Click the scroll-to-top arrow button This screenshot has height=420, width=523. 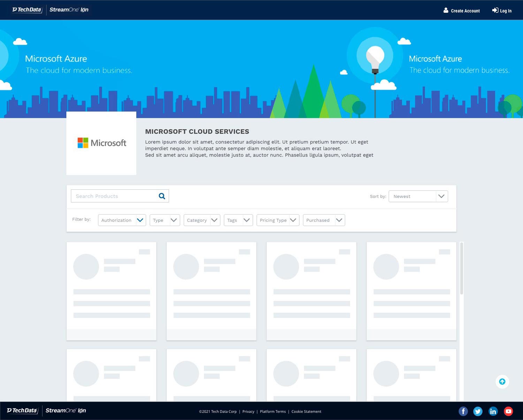pyautogui.click(x=502, y=382)
